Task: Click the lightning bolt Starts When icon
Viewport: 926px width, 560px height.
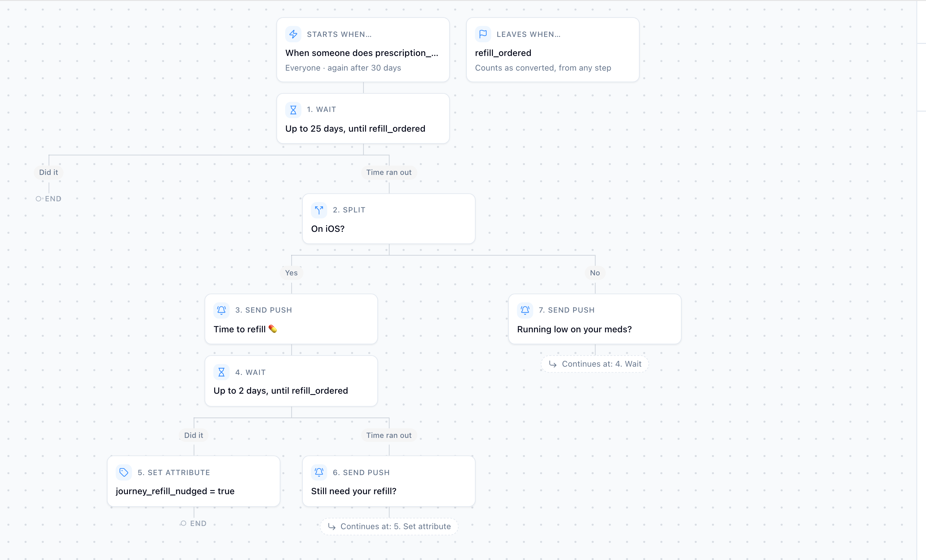Action: (293, 34)
